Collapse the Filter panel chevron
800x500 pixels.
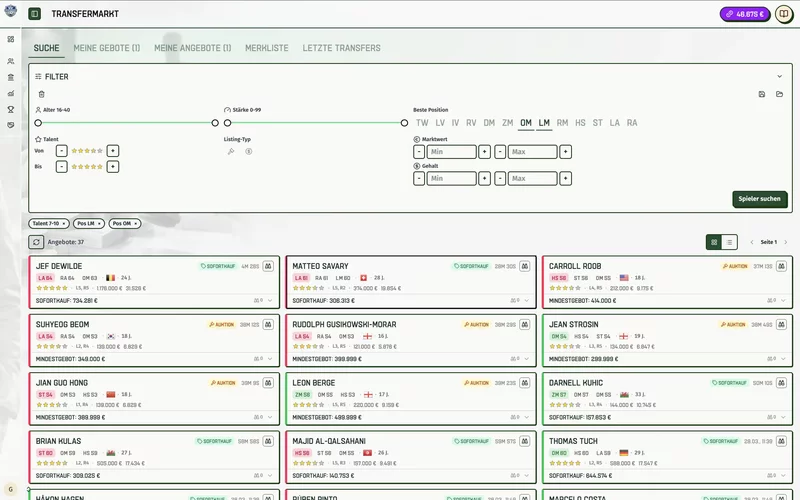(x=779, y=76)
